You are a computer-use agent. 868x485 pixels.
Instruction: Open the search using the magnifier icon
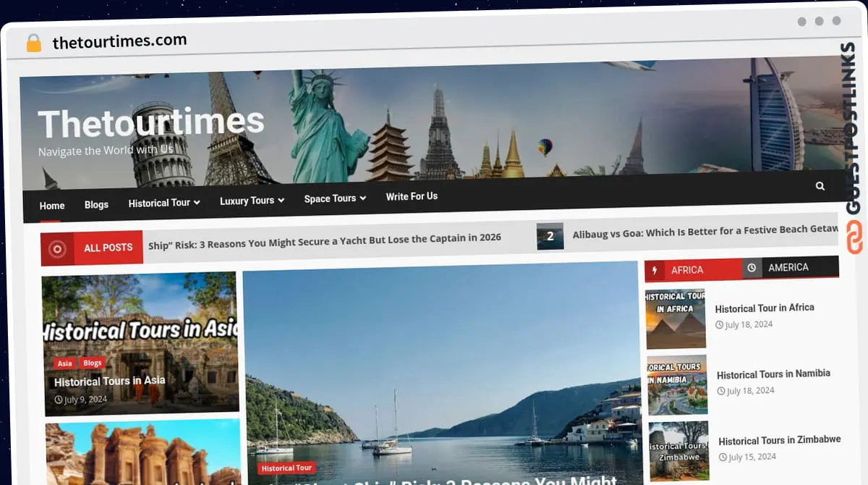(820, 185)
